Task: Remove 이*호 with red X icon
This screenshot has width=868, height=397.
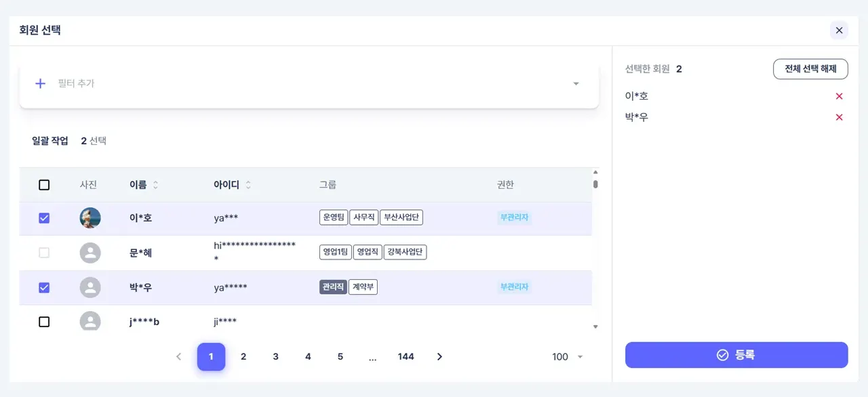Action: pyautogui.click(x=839, y=96)
